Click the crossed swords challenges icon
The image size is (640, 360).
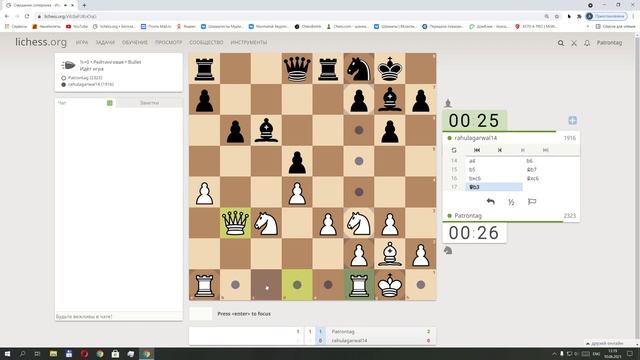[574, 43]
